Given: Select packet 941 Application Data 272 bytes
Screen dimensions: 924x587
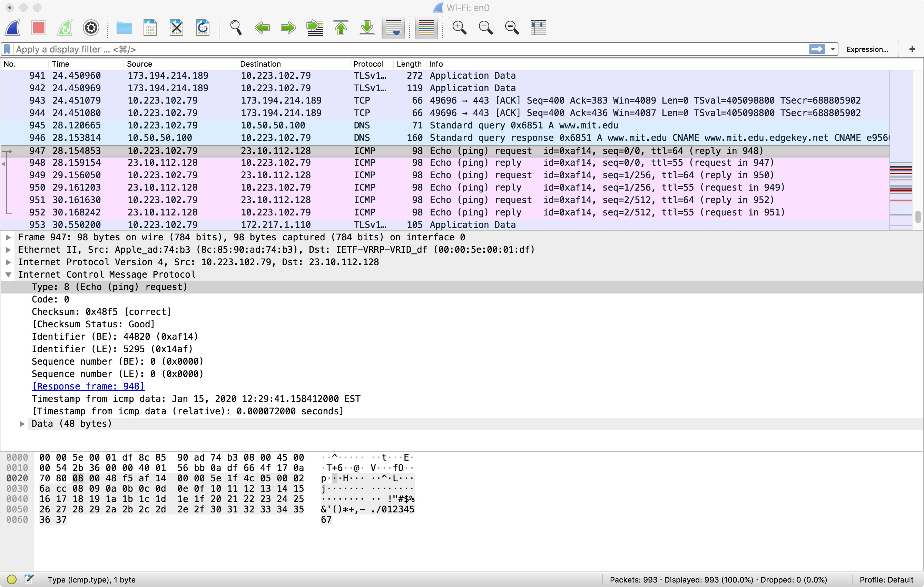Looking at the screenshot, I should (445, 76).
